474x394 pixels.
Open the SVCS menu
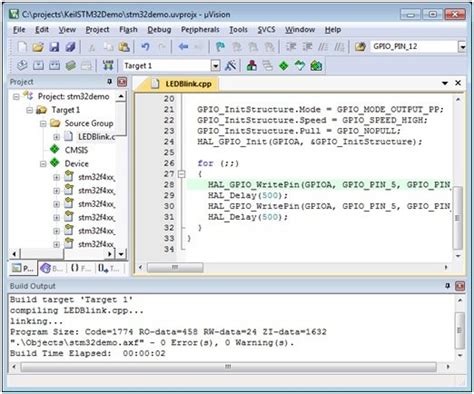pos(266,30)
